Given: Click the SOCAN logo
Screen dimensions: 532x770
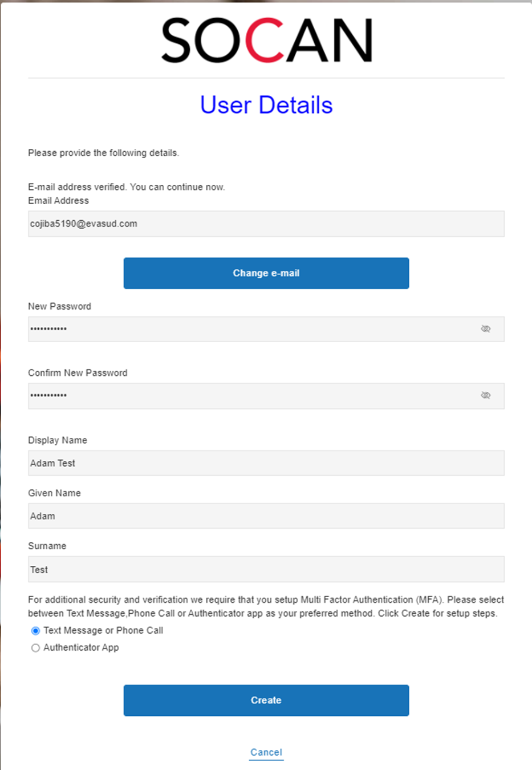Looking at the screenshot, I should click(266, 40).
